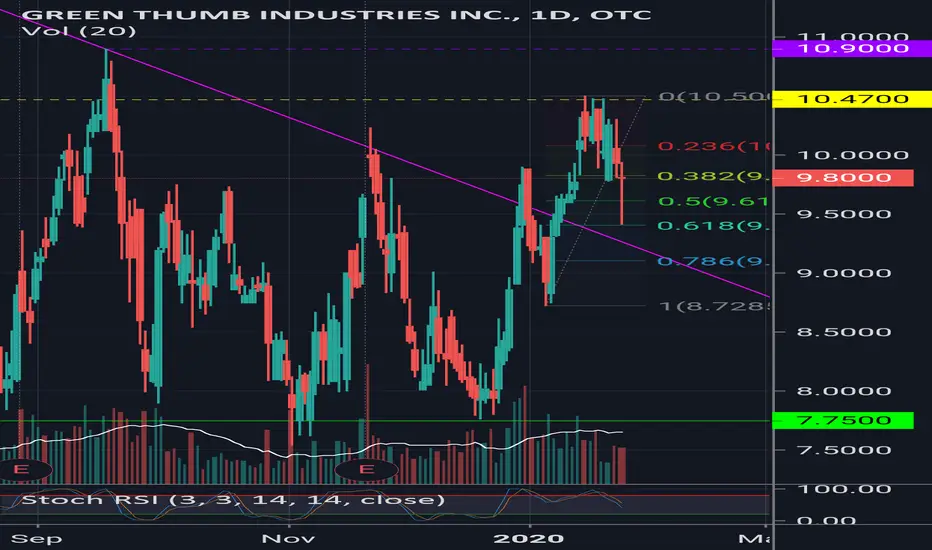Click the red 9.8000 current price label

[843, 178]
